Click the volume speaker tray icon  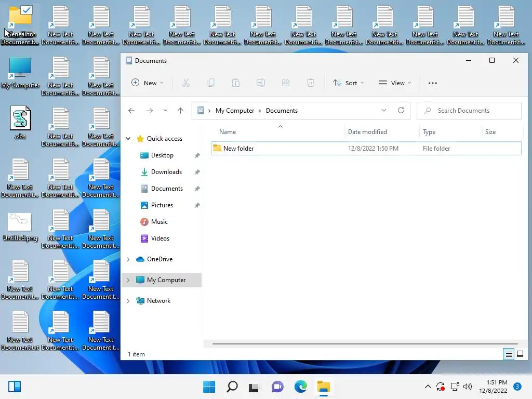click(468, 387)
